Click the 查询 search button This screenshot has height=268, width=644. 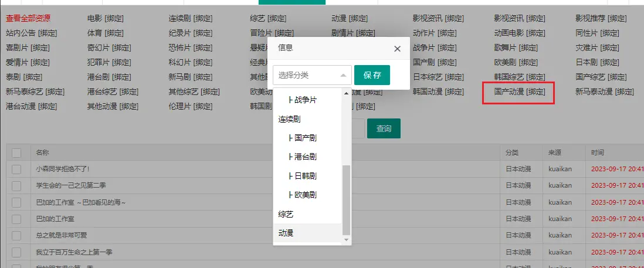(x=384, y=128)
